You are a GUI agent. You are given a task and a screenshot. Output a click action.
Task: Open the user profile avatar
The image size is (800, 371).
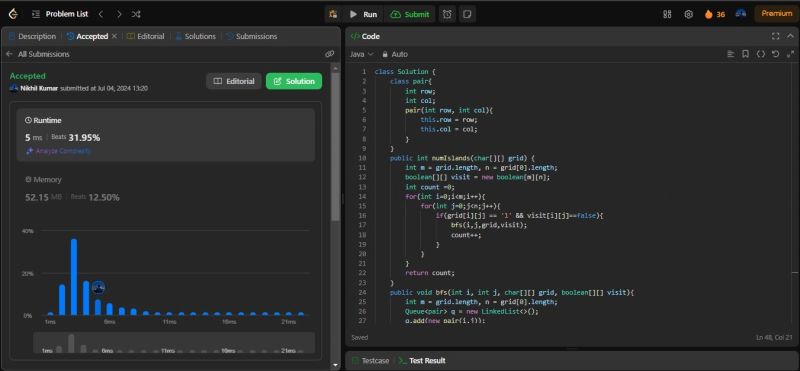[741, 14]
